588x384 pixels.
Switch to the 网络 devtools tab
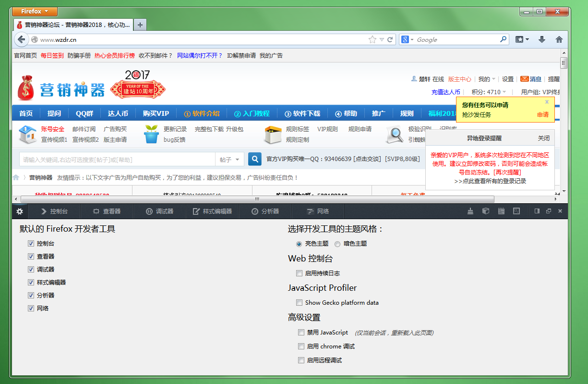pos(318,211)
